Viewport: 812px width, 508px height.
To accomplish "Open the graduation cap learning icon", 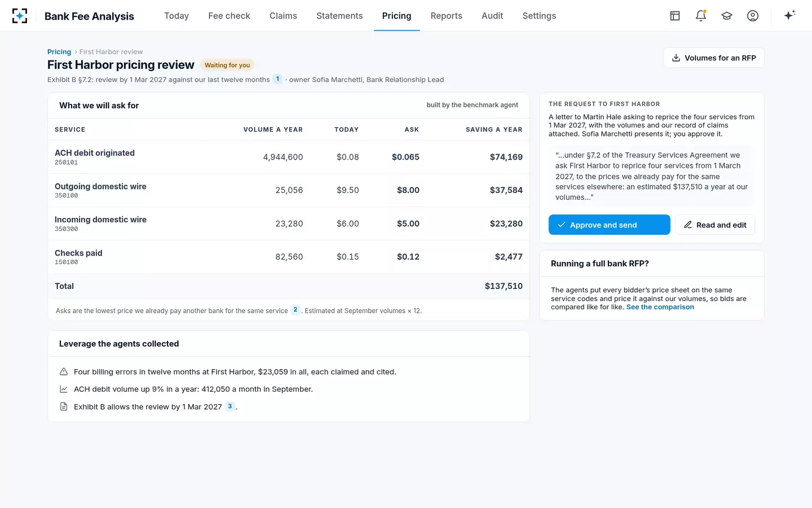I will click(727, 16).
